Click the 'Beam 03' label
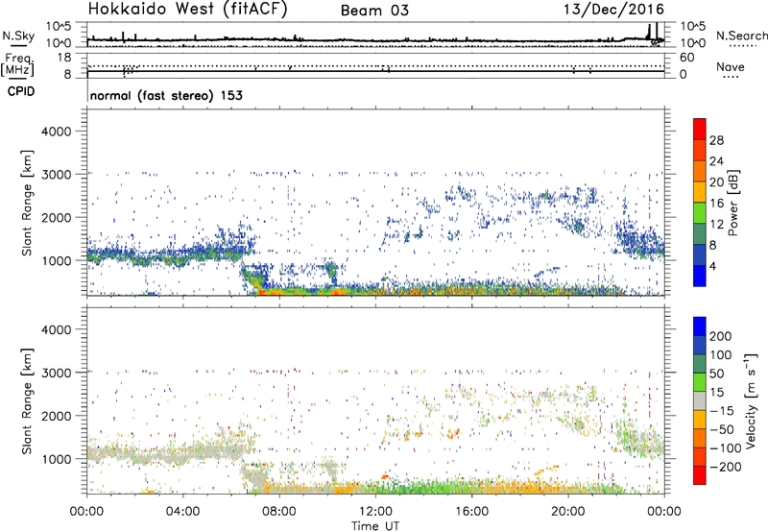 coord(374,11)
